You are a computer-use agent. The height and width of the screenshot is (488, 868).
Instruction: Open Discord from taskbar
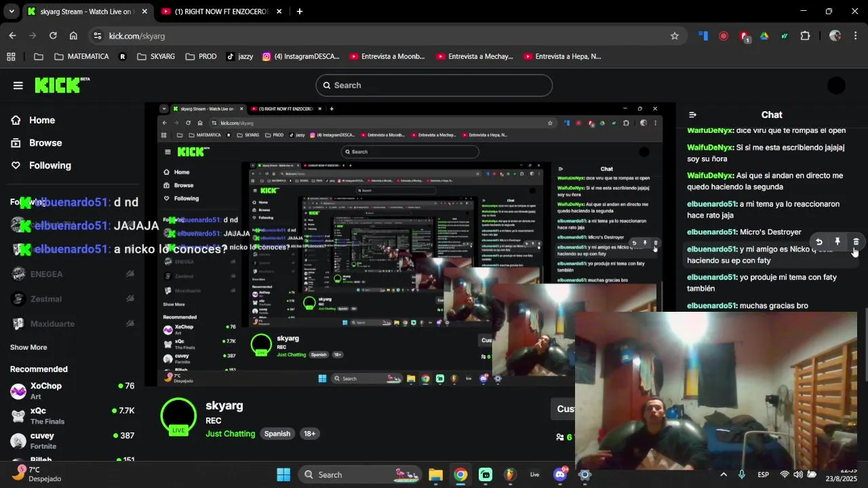560,474
